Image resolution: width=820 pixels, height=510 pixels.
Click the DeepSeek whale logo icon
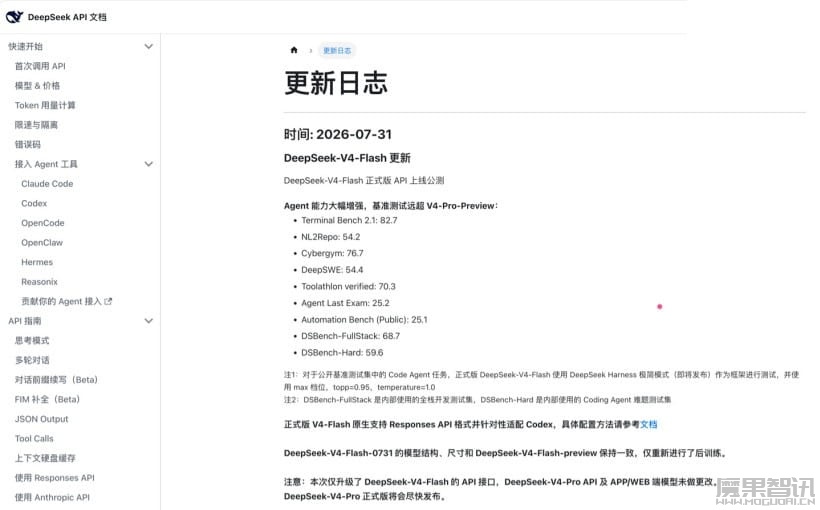pos(14,17)
